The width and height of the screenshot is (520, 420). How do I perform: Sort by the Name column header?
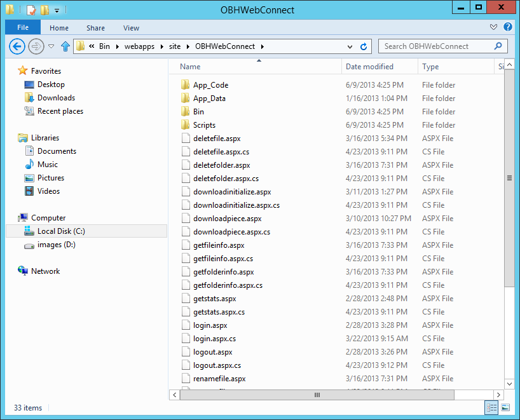click(256, 67)
